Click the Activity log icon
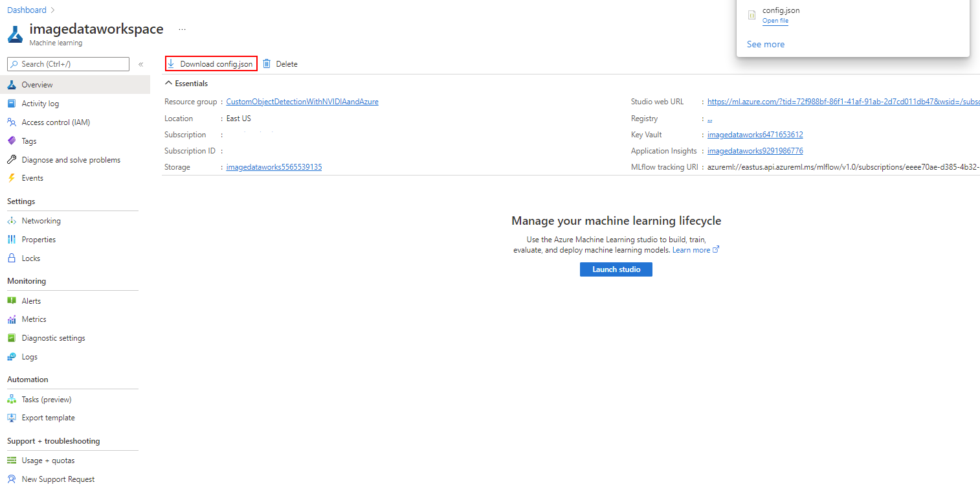 coord(11,104)
